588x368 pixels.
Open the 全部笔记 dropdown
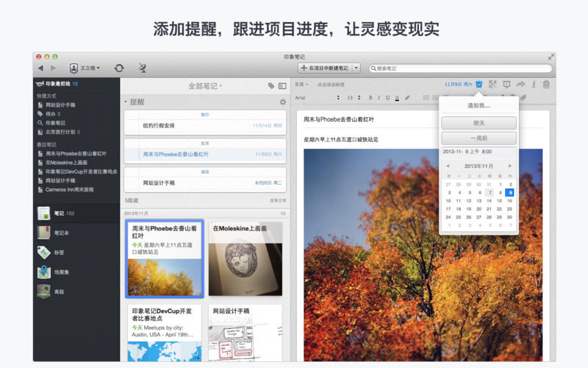pos(205,86)
